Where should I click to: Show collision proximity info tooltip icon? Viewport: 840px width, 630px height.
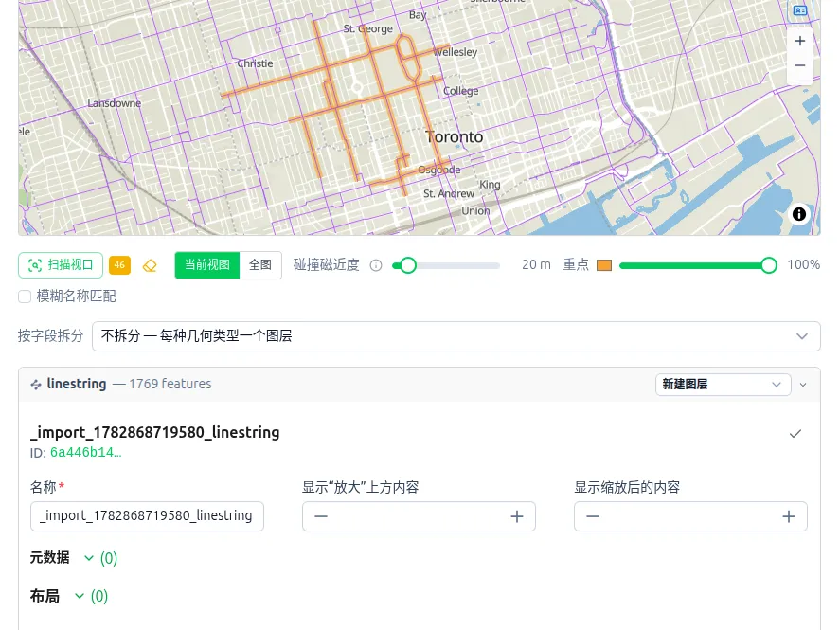coord(376,265)
